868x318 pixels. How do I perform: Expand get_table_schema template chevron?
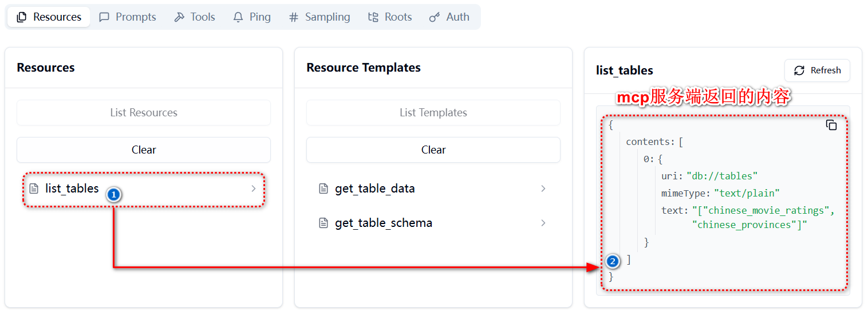click(x=543, y=223)
